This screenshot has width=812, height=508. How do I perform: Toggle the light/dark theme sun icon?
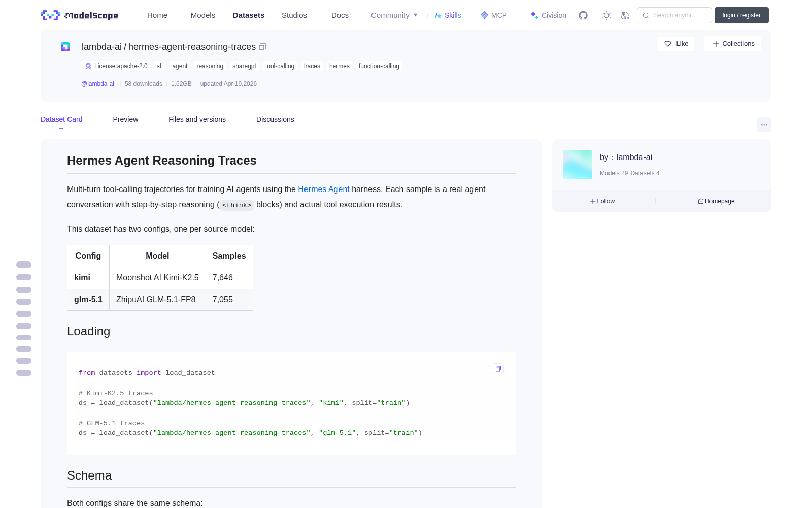tap(606, 15)
